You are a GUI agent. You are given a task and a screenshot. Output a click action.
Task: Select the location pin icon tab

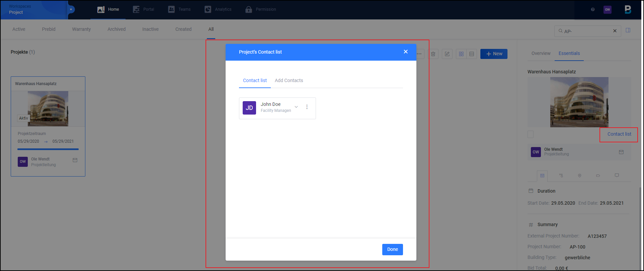point(579,176)
